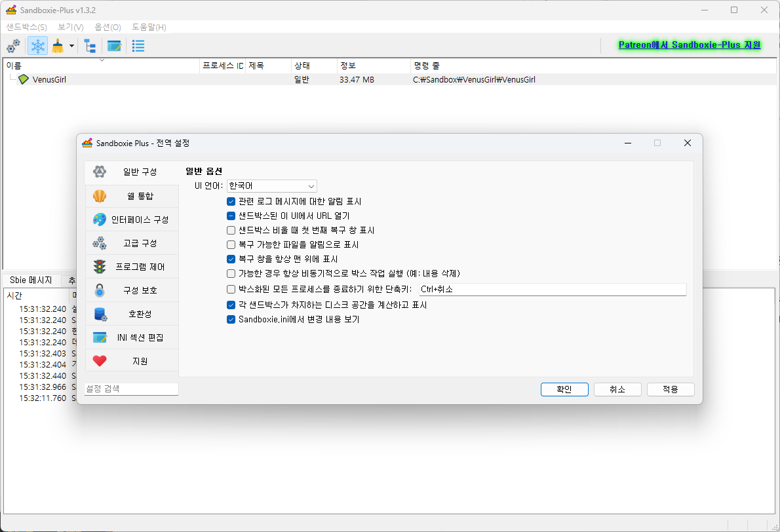Open 프로그램 제어 traffic light page
The height and width of the screenshot is (532, 780).
pos(132,267)
